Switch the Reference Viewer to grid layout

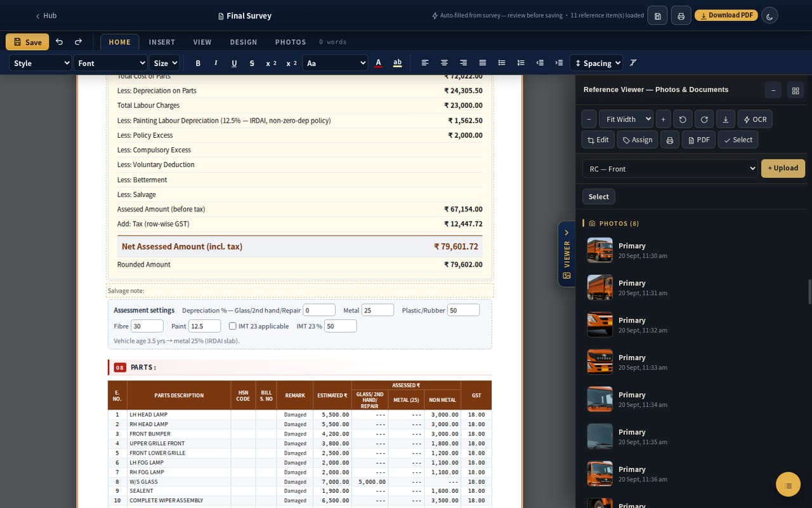pyautogui.click(x=796, y=90)
